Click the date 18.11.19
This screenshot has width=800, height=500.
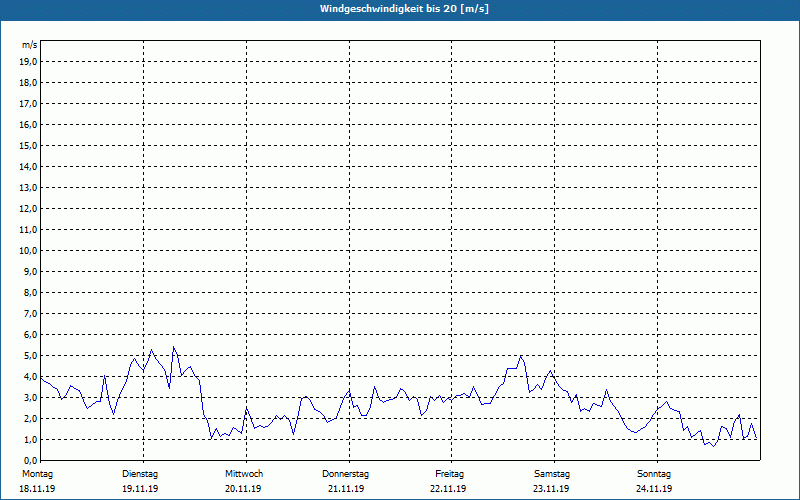coord(37,489)
